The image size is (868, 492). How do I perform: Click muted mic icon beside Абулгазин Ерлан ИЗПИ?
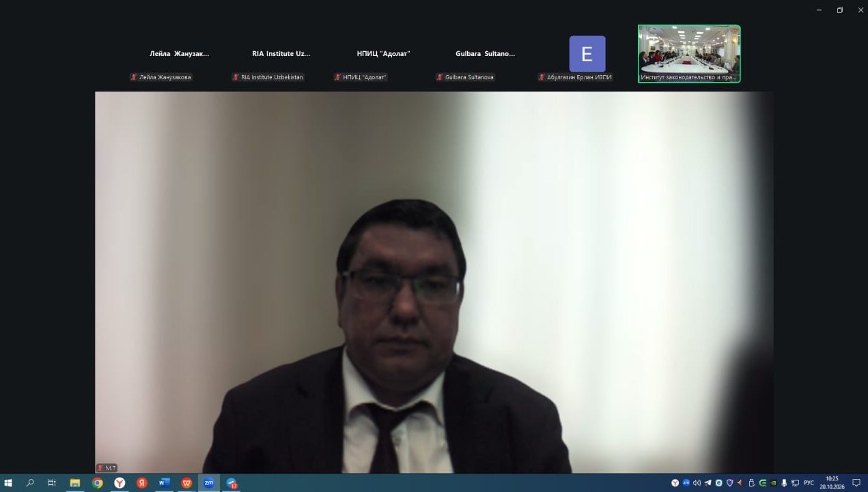tap(542, 77)
